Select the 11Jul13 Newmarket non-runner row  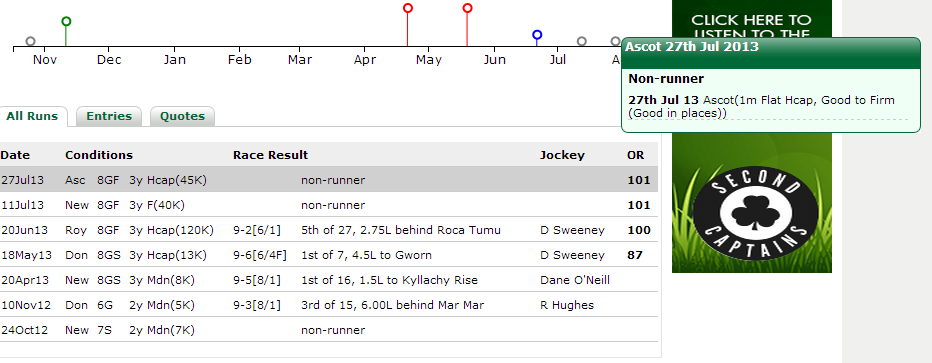329,205
